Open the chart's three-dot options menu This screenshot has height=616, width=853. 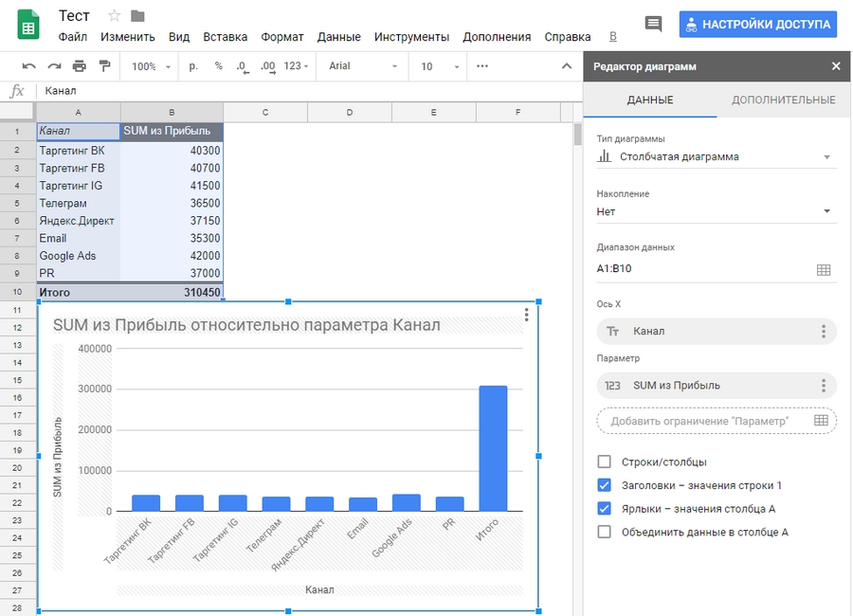click(x=526, y=317)
